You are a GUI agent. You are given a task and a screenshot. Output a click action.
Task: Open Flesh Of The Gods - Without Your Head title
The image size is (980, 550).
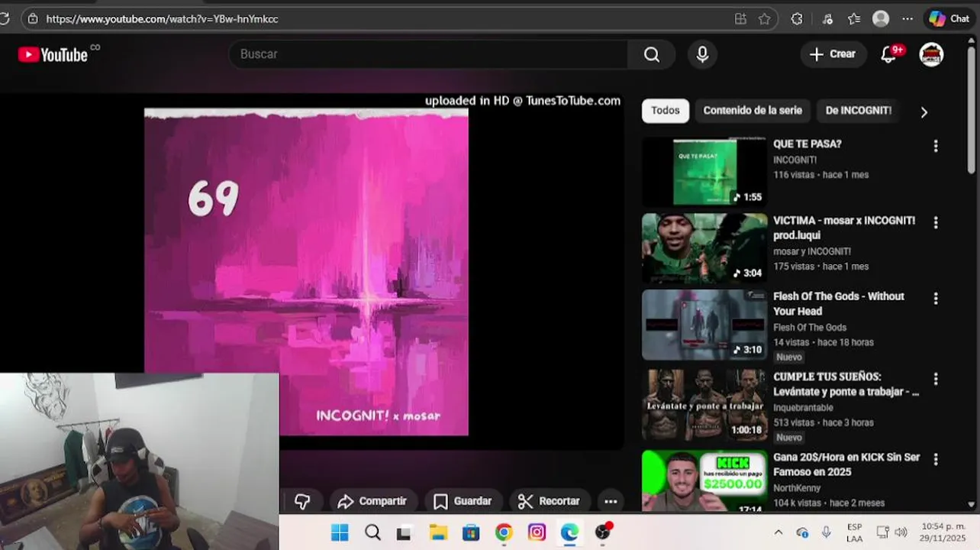click(839, 304)
